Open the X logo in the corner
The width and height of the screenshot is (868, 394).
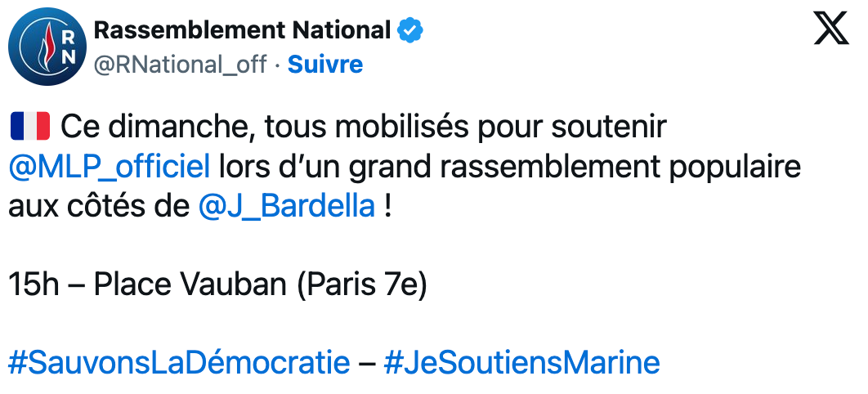coord(831,29)
